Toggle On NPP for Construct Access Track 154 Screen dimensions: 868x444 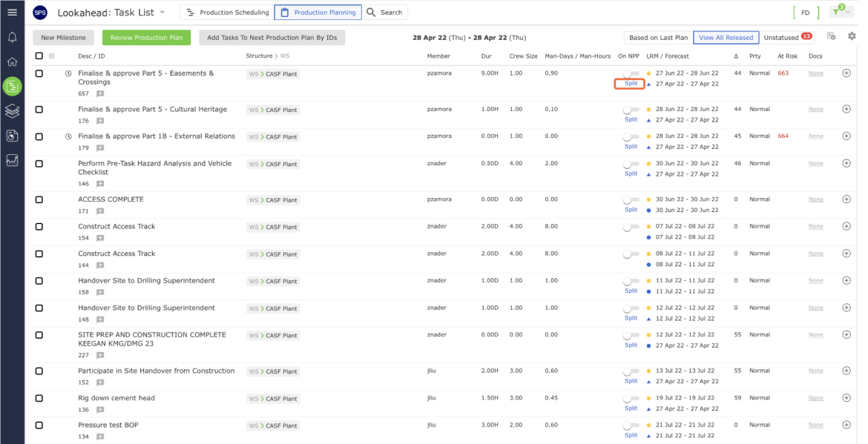(631, 227)
